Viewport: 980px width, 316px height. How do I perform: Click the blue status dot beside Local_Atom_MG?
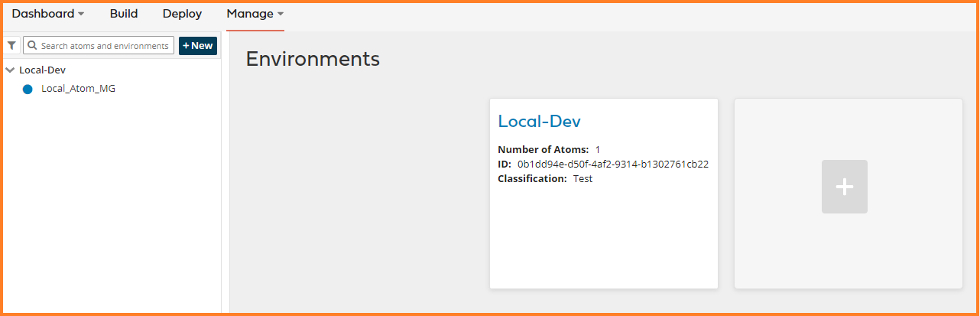(28, 89)
